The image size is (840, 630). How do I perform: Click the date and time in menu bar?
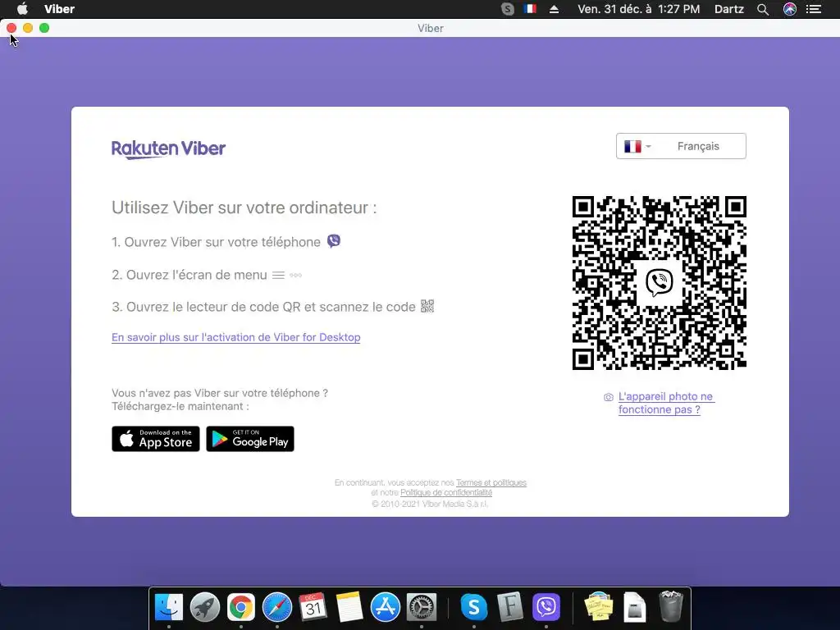coord(638,9)
